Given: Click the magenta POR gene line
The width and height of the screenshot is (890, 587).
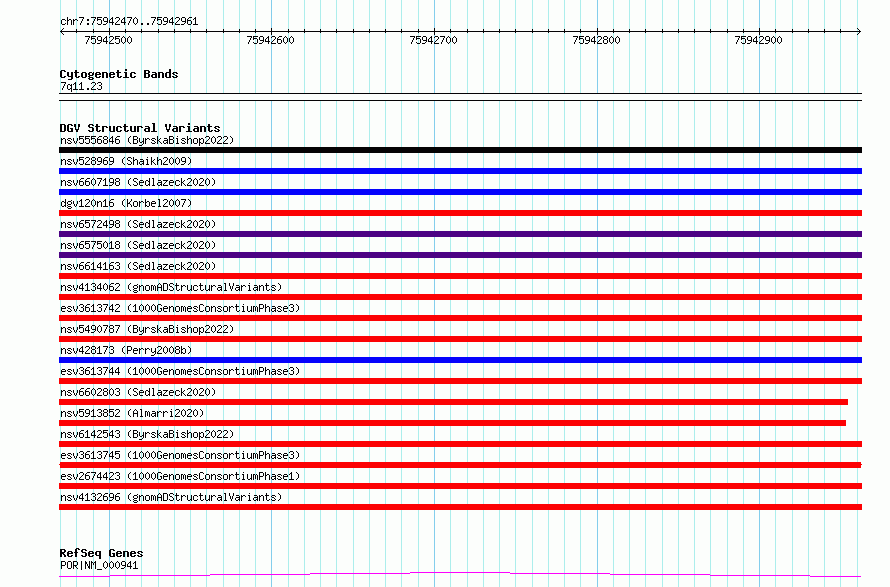Looking at the screenshot, I should click(x=460, y=575).
